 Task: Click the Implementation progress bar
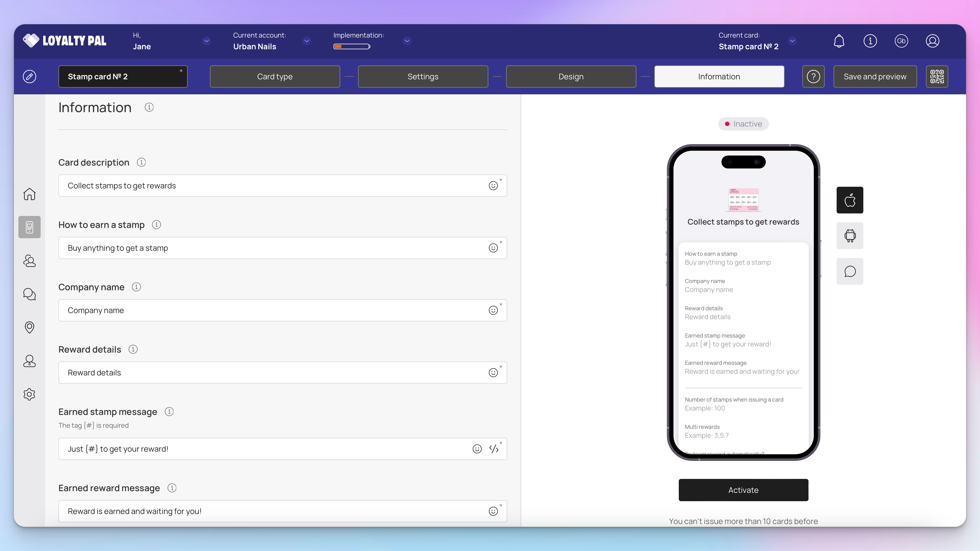tap(352, 47)
